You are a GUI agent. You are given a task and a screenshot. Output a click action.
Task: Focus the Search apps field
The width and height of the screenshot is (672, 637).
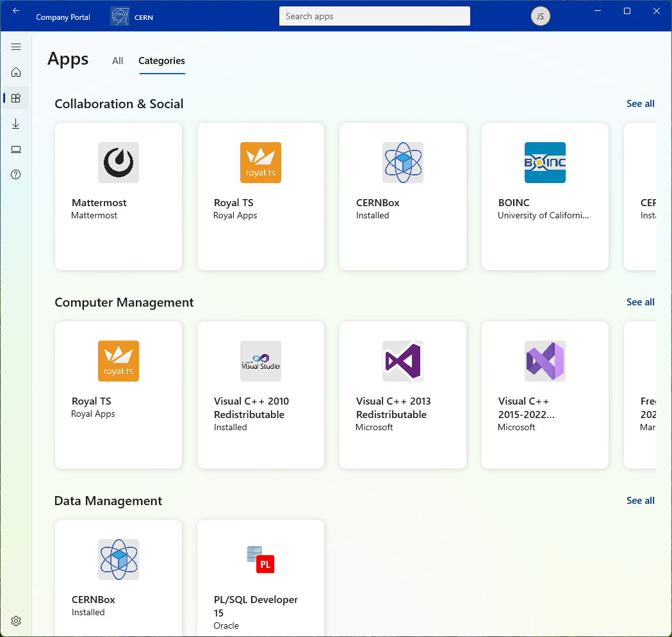point(375,16)
